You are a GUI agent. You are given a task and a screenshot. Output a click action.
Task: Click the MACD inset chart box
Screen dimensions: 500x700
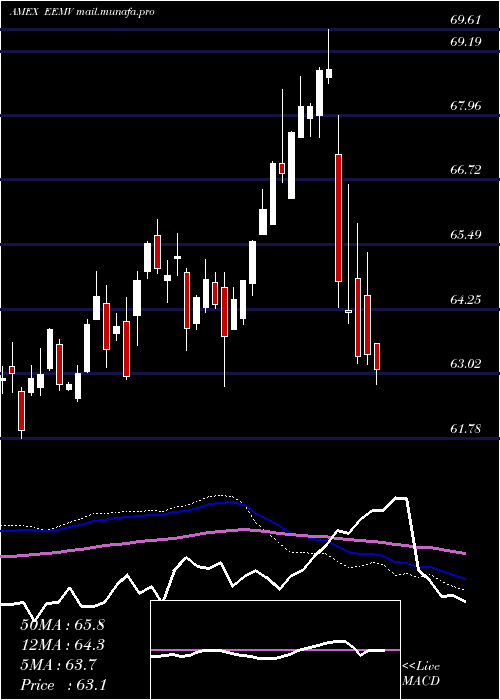coord(275,650)
